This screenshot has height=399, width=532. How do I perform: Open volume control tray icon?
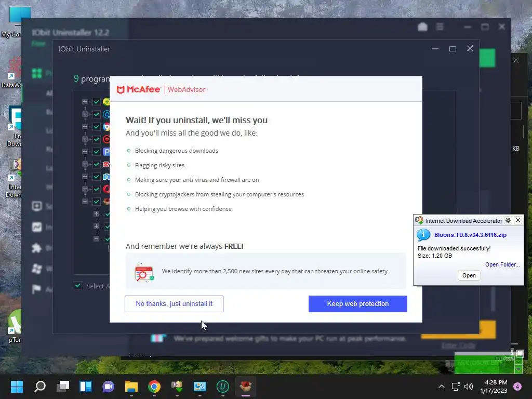(469, 387)
